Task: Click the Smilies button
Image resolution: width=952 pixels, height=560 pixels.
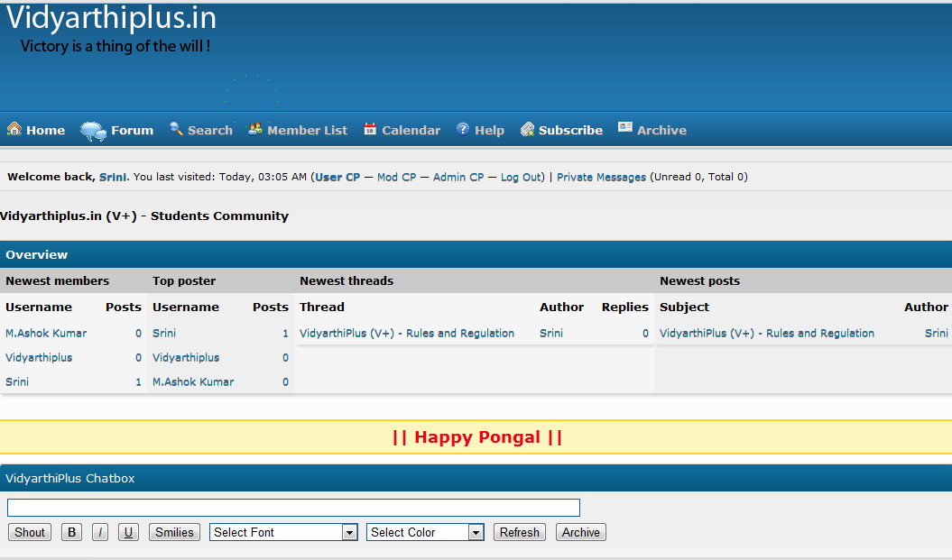Action: [x=174, y=532]
